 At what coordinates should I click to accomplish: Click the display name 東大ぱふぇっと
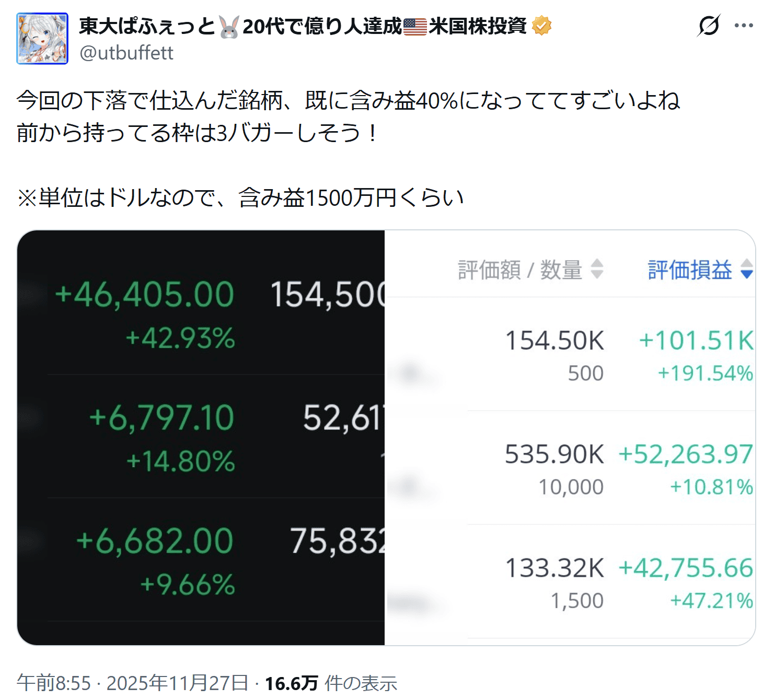click(x=146, y=26)
